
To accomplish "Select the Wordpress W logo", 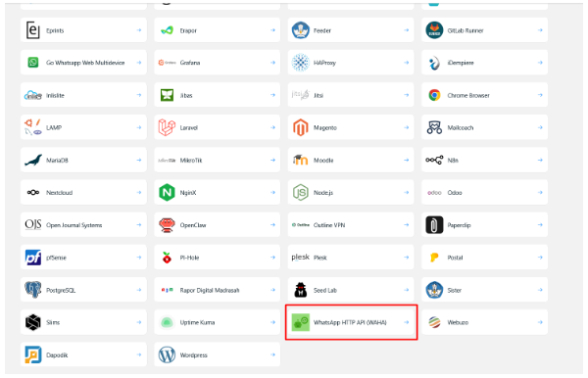I will point(167,354).
